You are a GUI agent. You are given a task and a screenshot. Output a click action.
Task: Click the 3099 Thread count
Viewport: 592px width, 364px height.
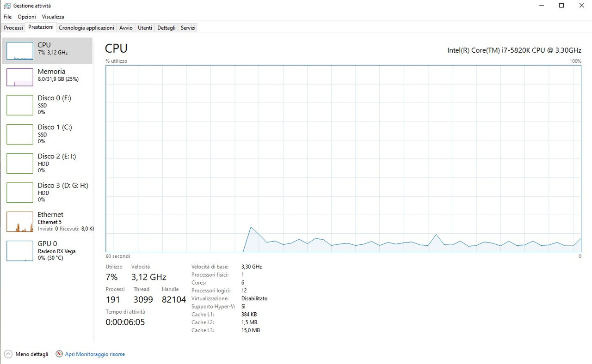143,299
